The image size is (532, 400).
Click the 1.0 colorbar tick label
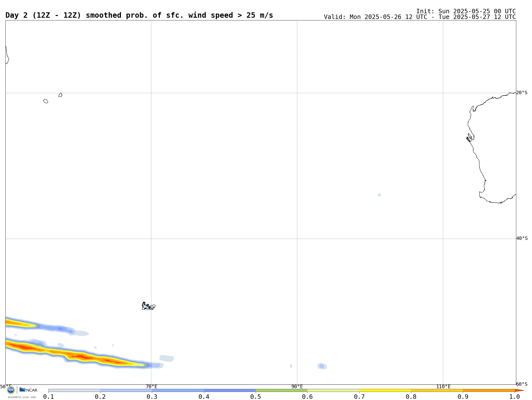515,397
